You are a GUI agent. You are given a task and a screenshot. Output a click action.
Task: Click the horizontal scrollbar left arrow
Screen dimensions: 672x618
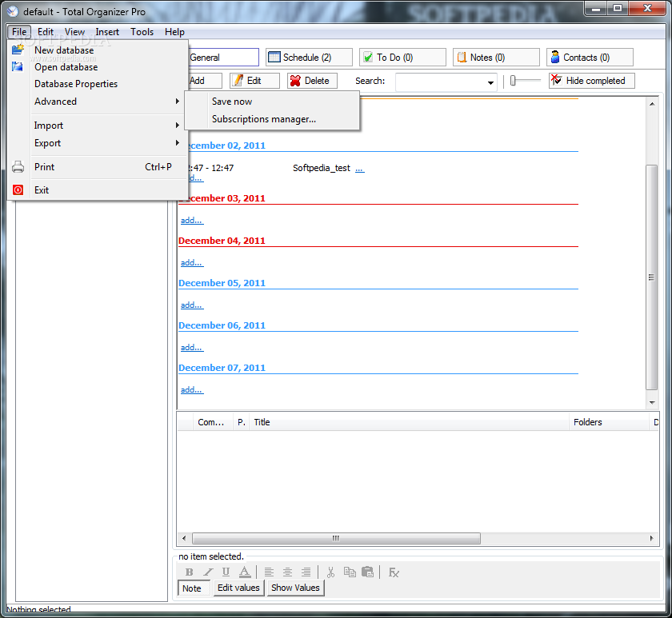(x=184, y=538)
